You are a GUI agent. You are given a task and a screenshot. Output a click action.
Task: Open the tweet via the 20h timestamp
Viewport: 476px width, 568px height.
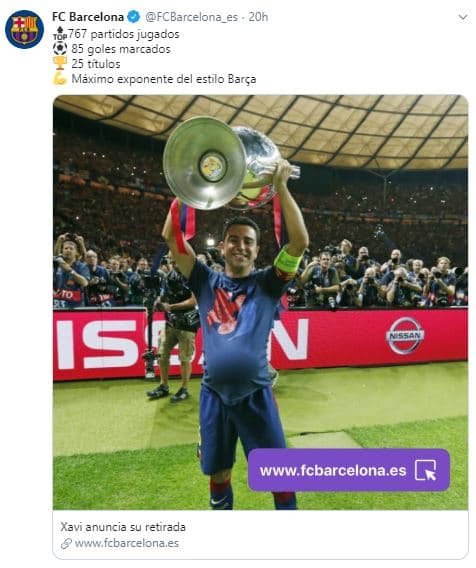point(258,17)
